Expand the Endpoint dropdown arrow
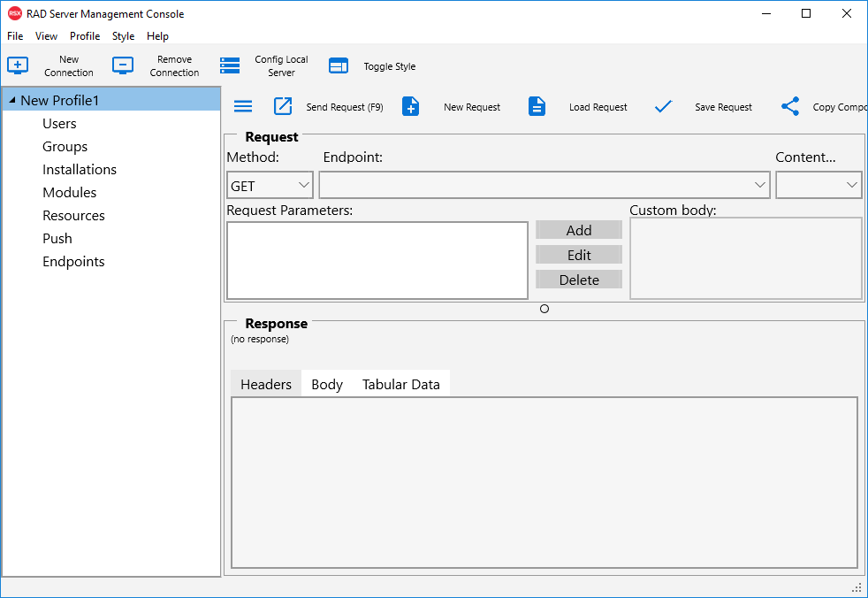The height and width of the screenshot is (598, 868). click(760, 185)
